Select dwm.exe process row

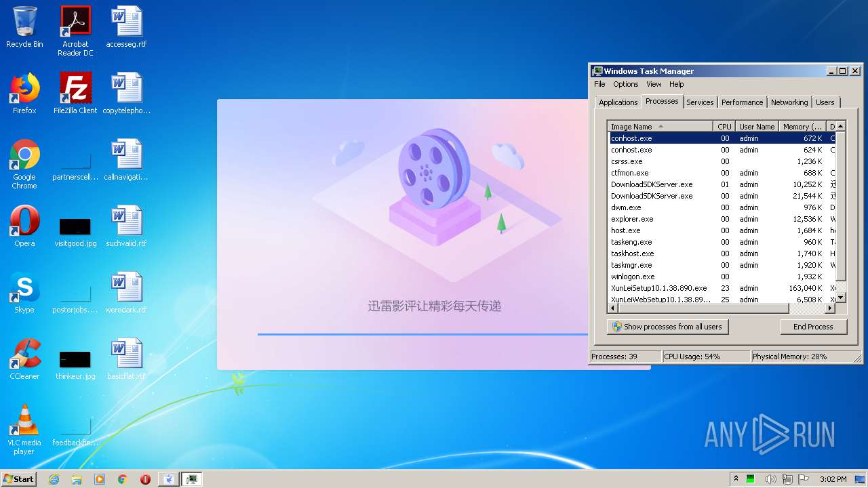coord(722,207)
